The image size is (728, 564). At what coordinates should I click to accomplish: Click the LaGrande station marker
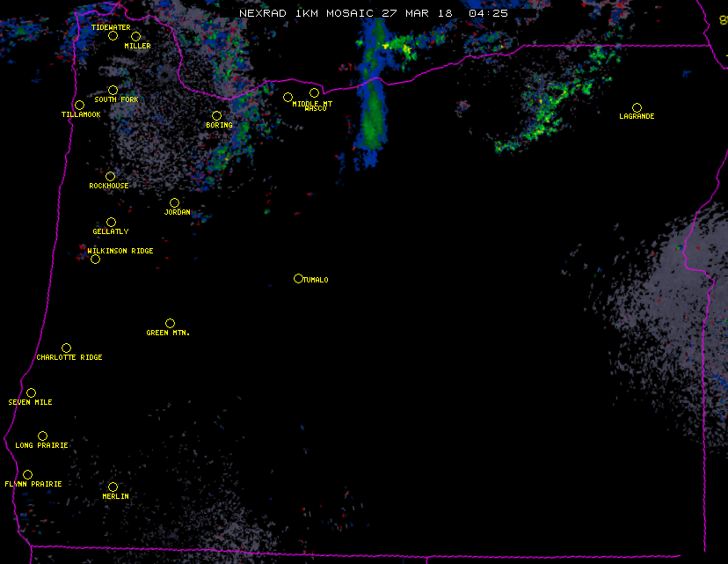(x=637, y=107)
